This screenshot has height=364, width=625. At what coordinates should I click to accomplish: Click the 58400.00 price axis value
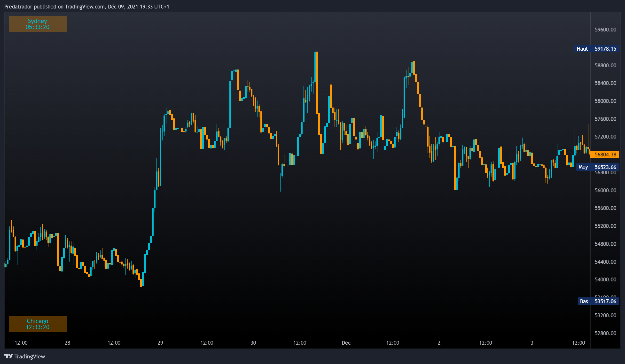coord(605,83)
